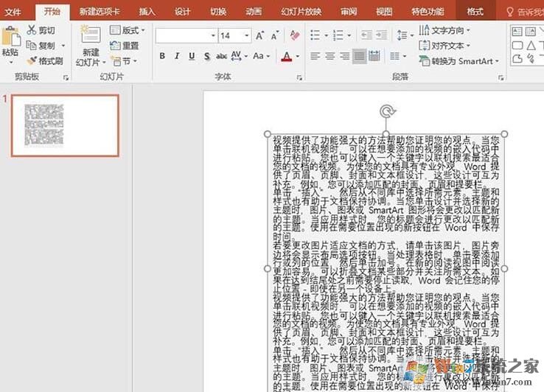Screen dimensions: 544x392
Task: Copy selection using the Copy icon
Action: [32, 45]
